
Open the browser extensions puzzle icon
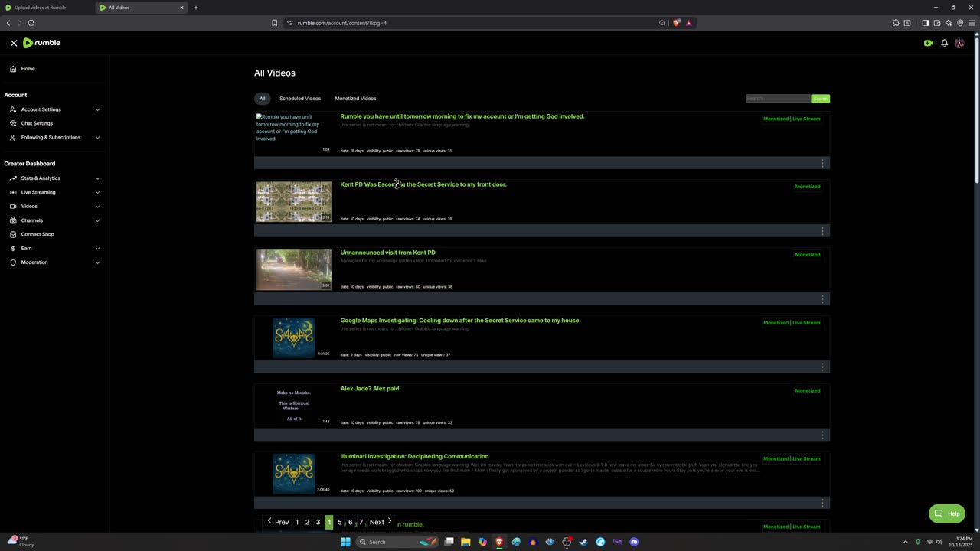896,23
